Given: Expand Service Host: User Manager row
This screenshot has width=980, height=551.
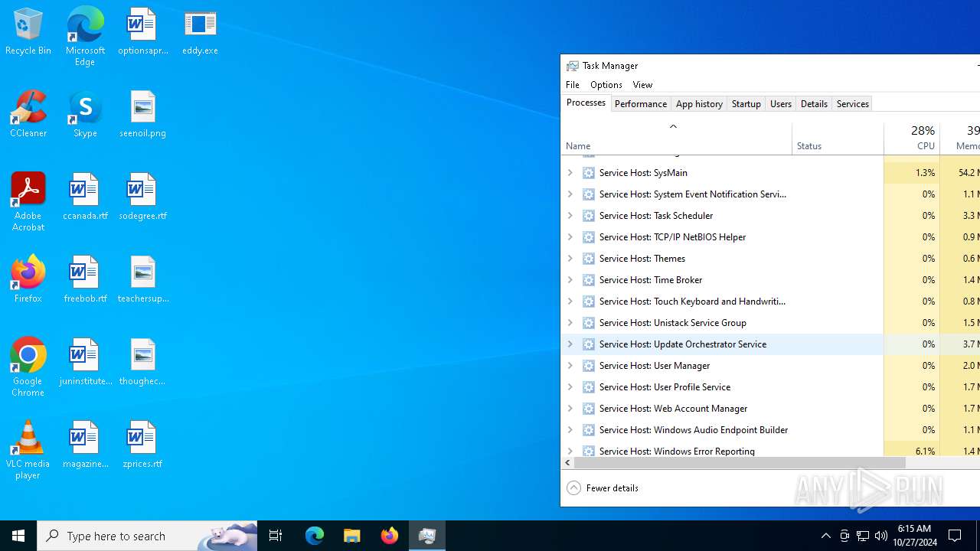Looking at the screenshot, I should tap(570, 366).
